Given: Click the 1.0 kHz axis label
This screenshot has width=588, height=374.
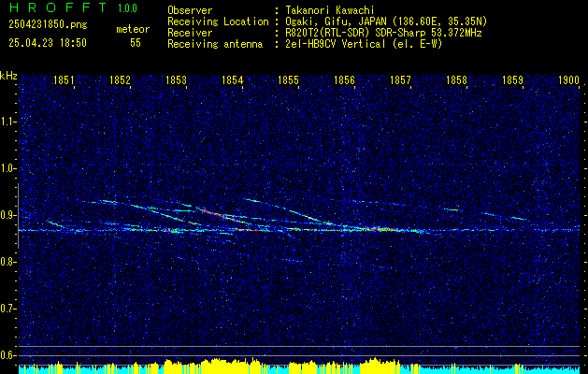Looking at the screenshot, I should pos(8,168).
